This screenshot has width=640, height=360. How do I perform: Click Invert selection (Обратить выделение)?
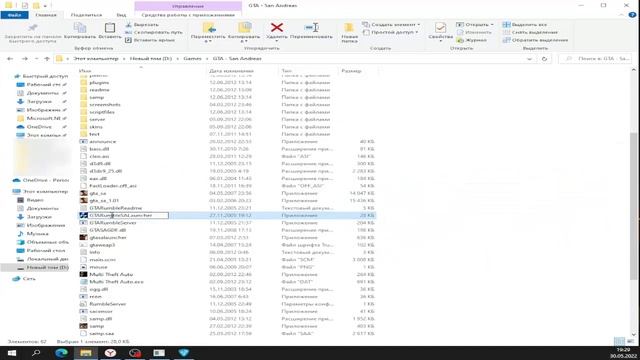[536, 40]
